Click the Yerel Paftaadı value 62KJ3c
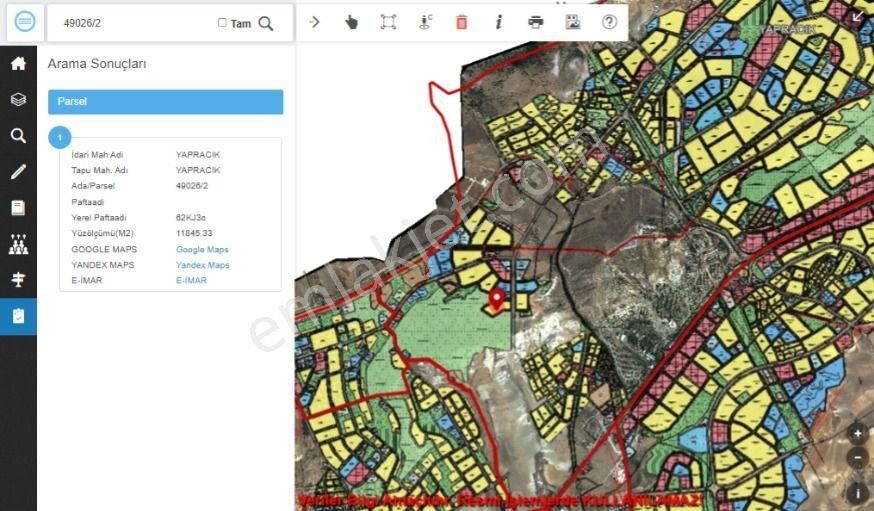 point(191,218)
